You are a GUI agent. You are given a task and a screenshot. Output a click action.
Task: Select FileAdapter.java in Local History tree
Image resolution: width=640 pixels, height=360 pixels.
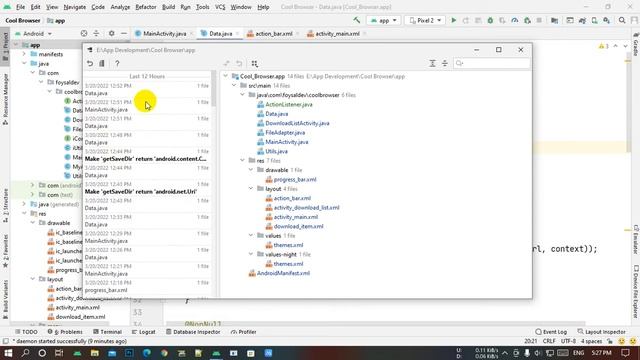[285, 133]
